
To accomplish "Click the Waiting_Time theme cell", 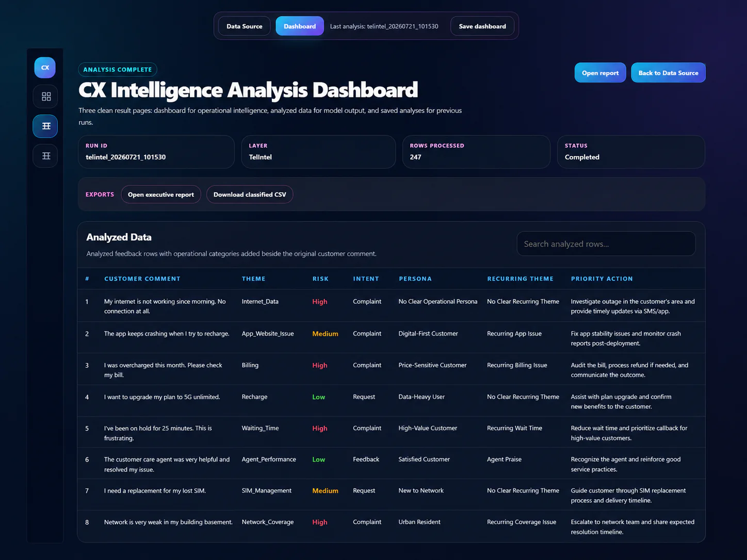I will (260, 428).
